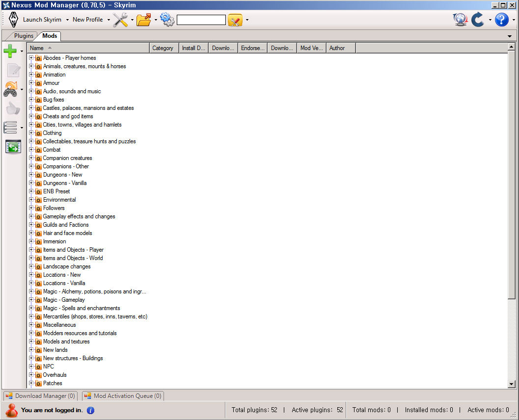
Task: Click the yellow tools profile icon
Action: click(235, 20)
